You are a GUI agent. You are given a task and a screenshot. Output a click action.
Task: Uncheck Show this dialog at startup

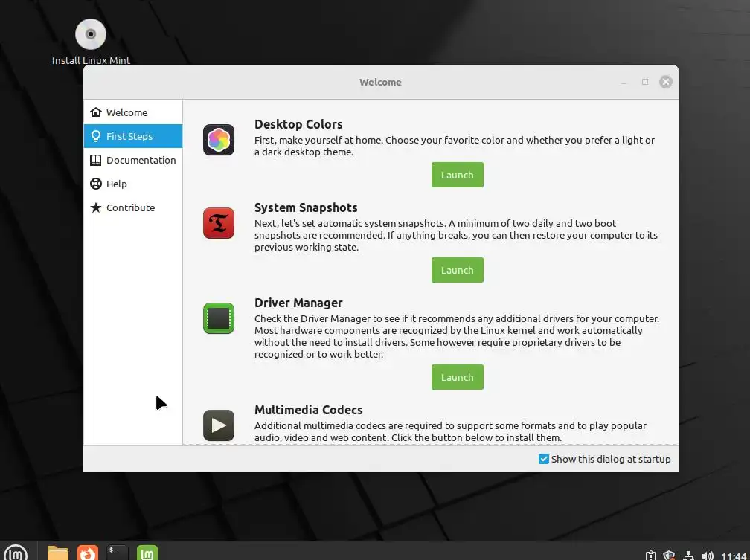coord(544,459)
